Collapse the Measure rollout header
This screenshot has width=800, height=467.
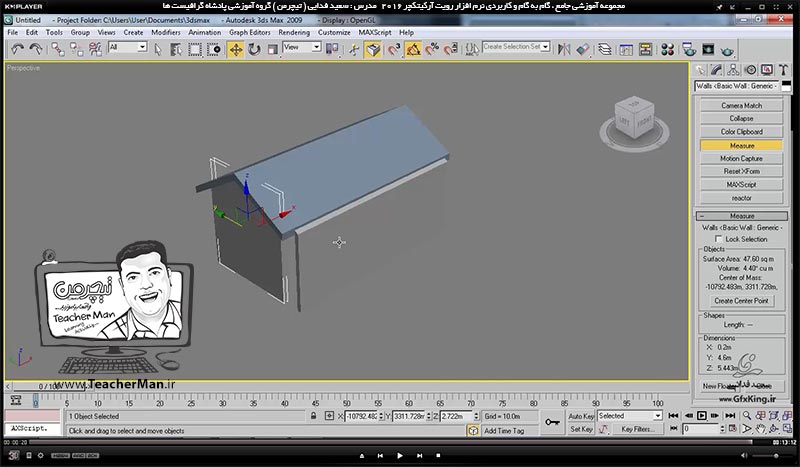click(x=741, y=216)
